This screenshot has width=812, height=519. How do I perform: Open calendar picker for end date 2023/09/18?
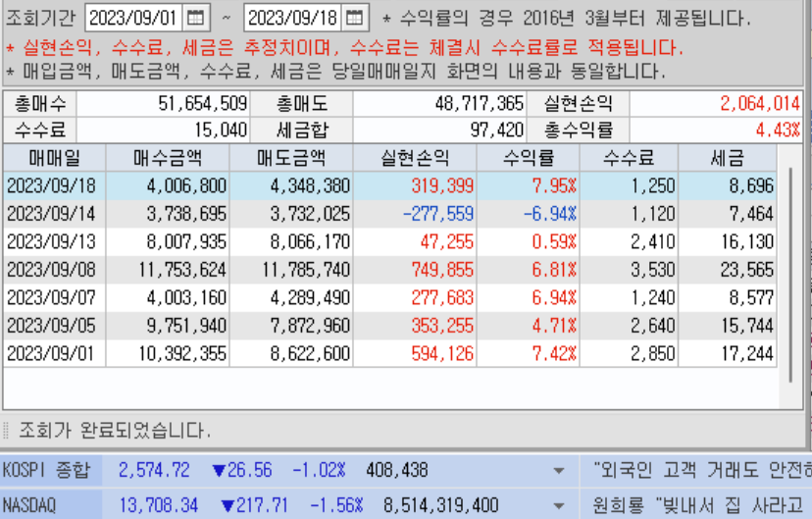click(354, 18)
